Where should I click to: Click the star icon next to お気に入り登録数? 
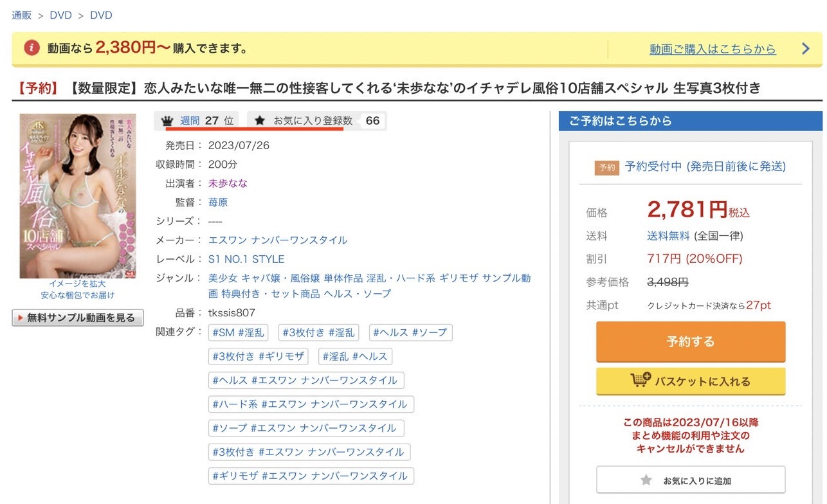point(260,121)
